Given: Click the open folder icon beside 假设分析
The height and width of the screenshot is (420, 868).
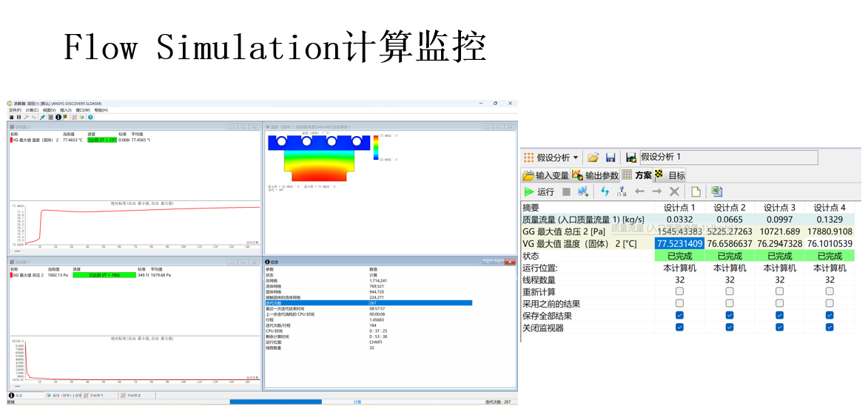Looking at the screenshot, I should [x=593, y=157].
